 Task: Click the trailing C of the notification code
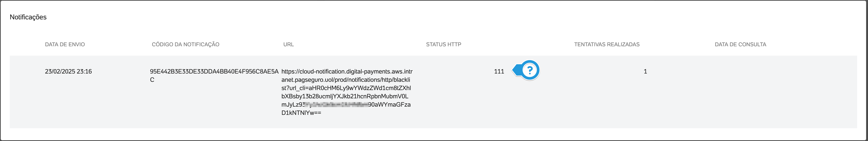coord(152,80)
